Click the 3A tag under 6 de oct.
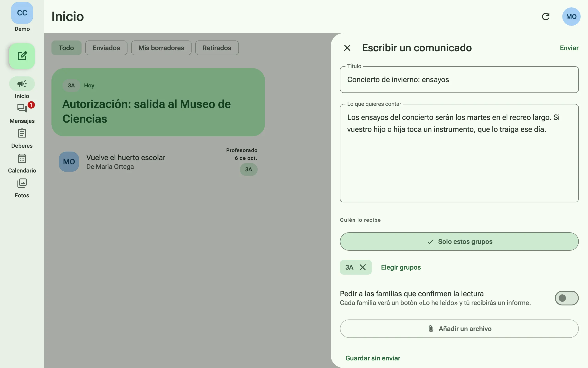Viewport: 588px width, 368px height. (249, 170)
